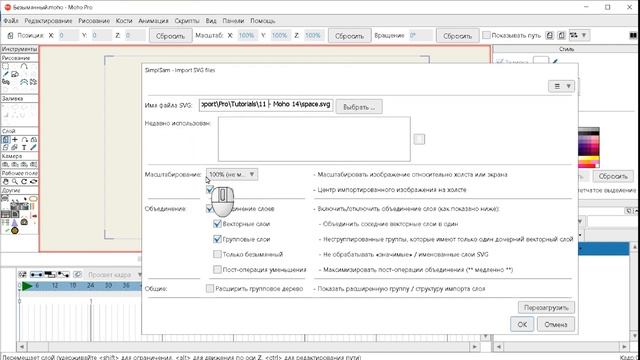Select the Text T tool in Layer section
The image size is (640, 360).
[24, 147]
